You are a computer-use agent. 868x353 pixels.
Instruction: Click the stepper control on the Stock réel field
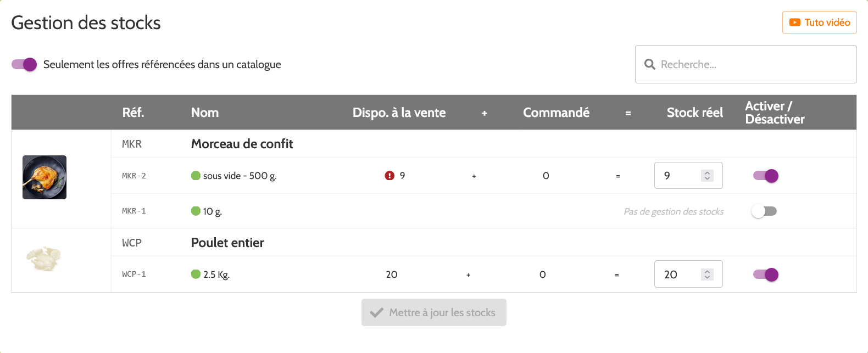pyautogui.click(x=708, y=175)
